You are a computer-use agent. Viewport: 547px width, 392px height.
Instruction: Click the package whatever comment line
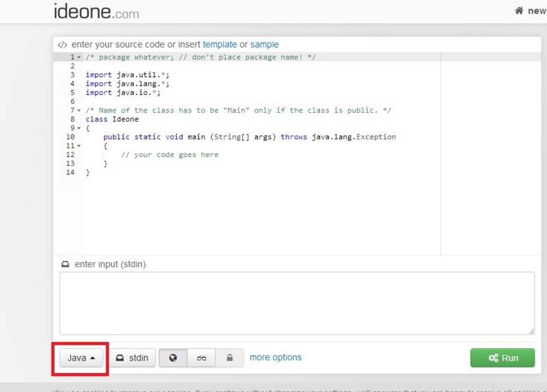coord(200,57)
